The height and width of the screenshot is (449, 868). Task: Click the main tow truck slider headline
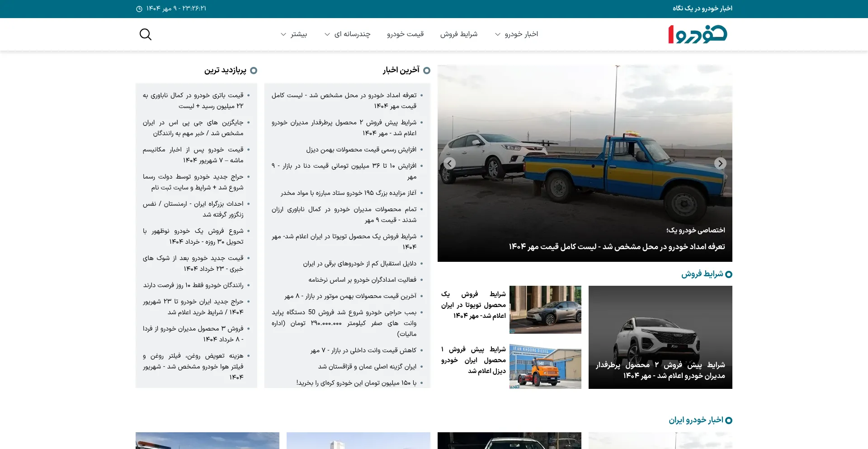(617, 246)
